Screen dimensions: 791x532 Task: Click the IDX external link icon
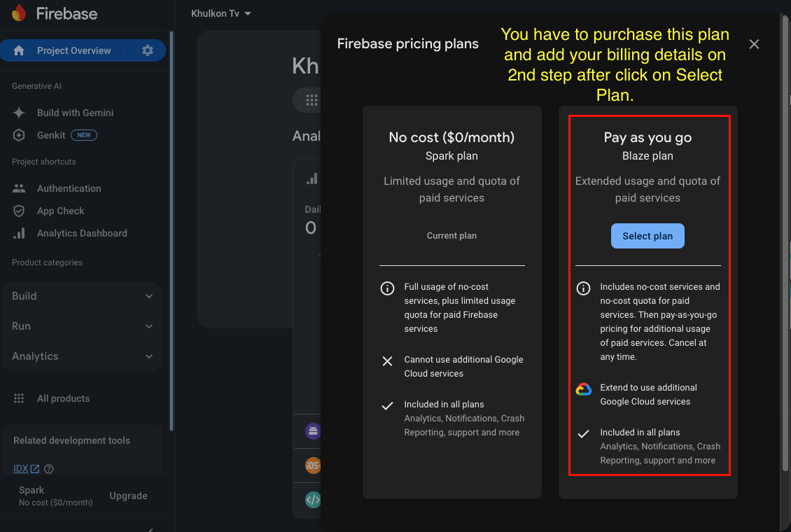pos(35,469)
